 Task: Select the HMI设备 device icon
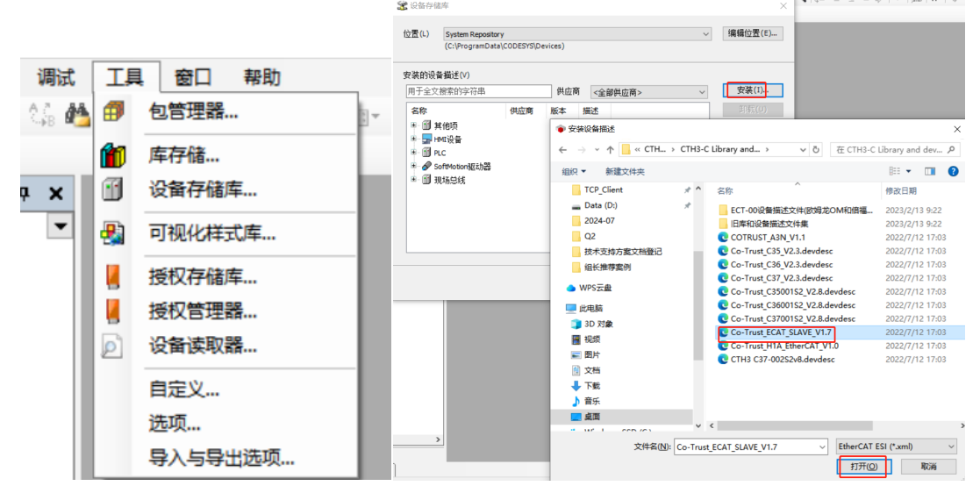pos(426,139)
